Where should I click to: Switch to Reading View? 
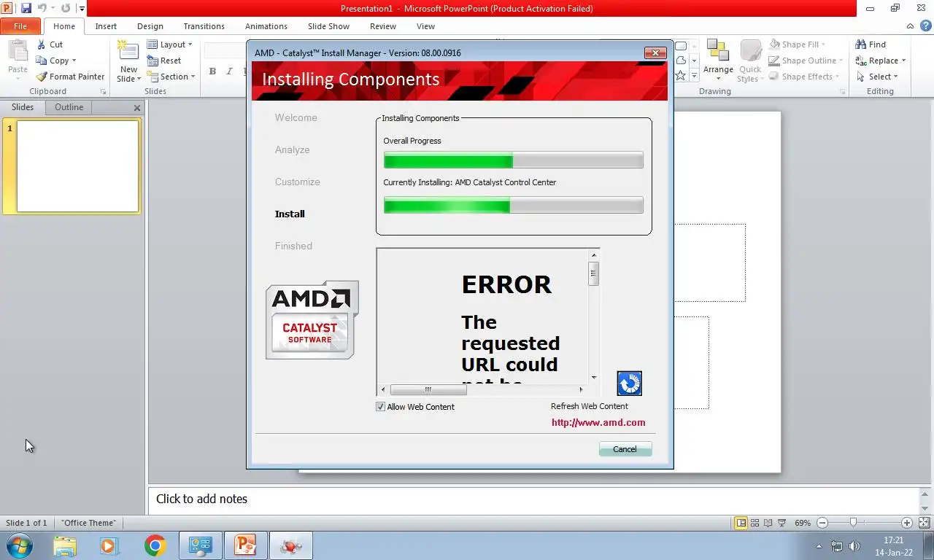coord(768,523)
